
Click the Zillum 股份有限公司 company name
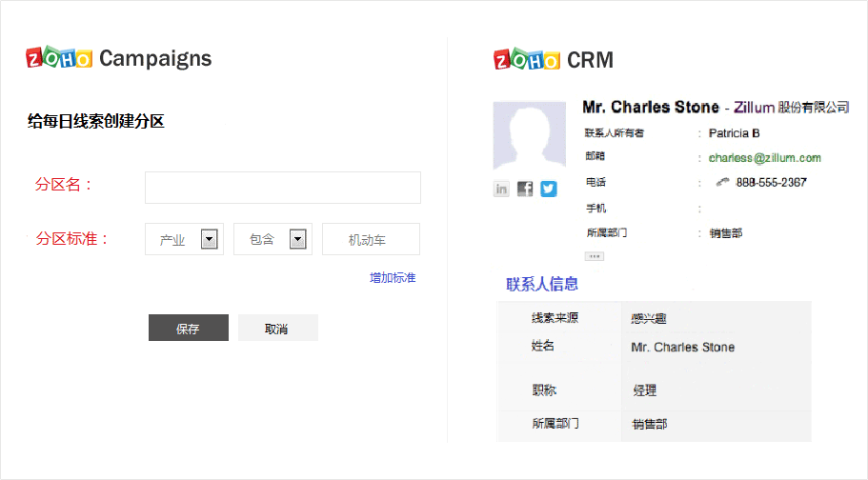click(792, 108)
